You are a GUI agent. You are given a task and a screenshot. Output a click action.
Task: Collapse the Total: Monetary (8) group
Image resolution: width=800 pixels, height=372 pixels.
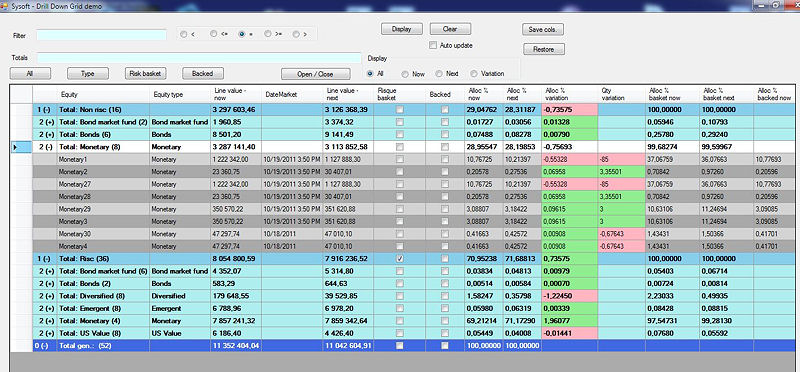pyautogui.click(x=45, y=147)
